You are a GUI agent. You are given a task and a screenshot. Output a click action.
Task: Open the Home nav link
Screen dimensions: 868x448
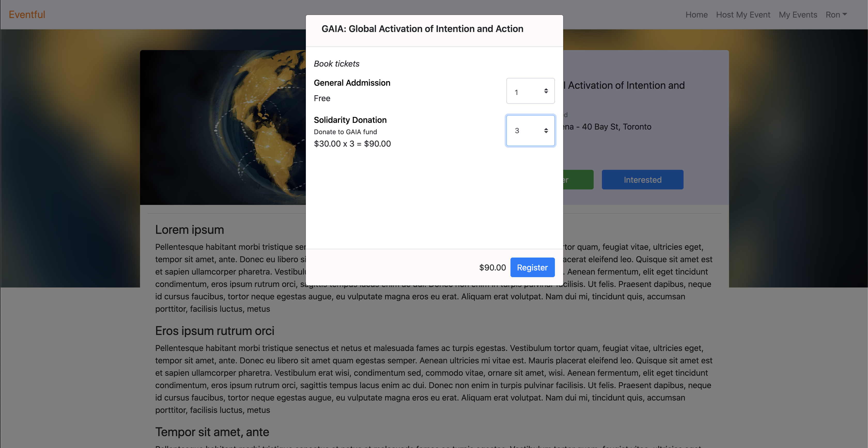pyautogui.click(x=696, y=15)
